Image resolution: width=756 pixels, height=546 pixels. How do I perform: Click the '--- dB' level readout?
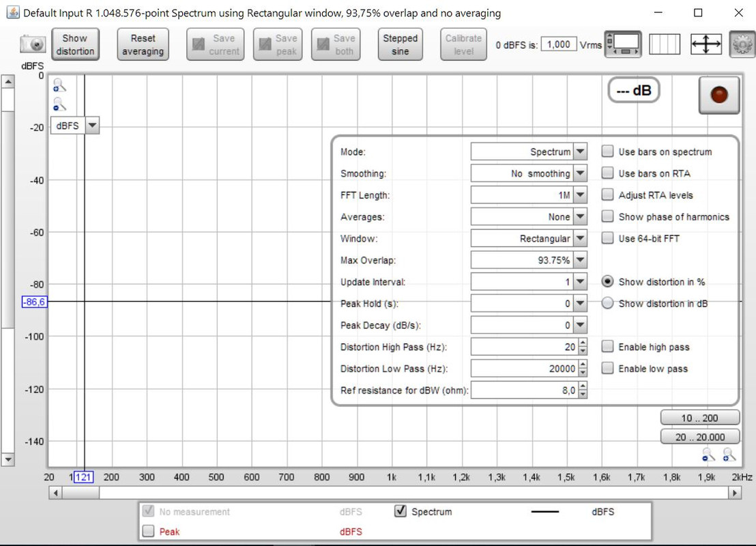[634, 90]
